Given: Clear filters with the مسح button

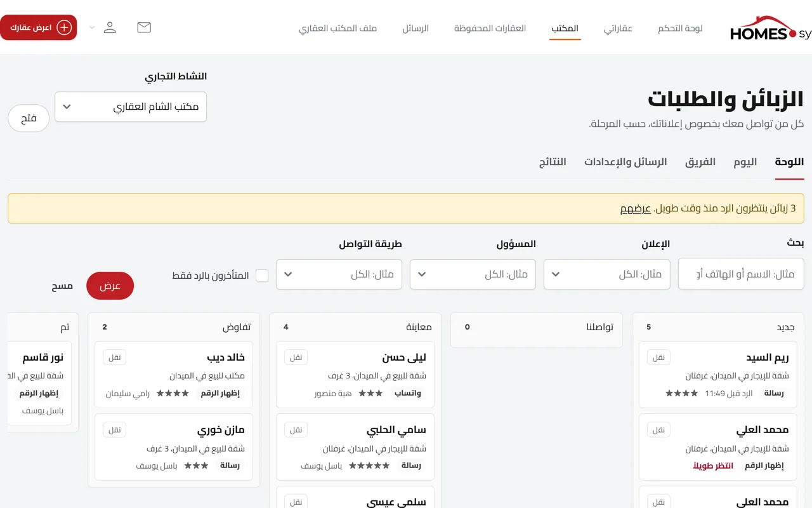Looking at the screenshot, I should coord(62,286).
